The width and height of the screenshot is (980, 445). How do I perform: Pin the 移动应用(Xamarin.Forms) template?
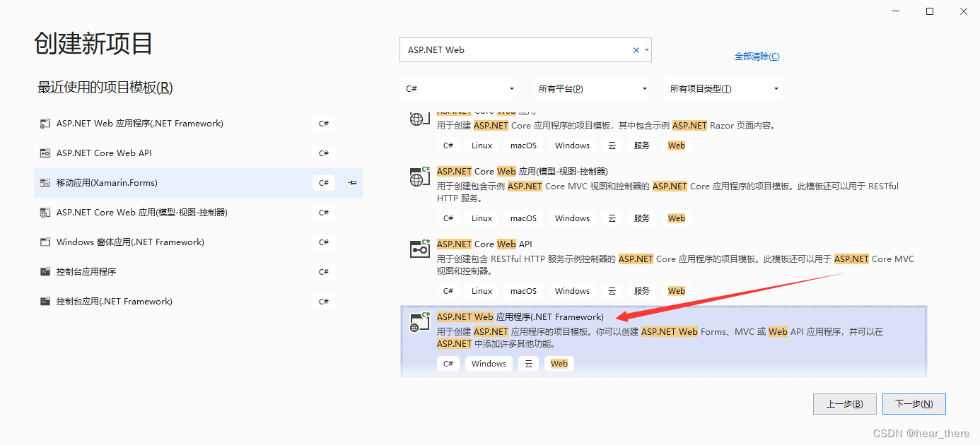click(352, 183)
